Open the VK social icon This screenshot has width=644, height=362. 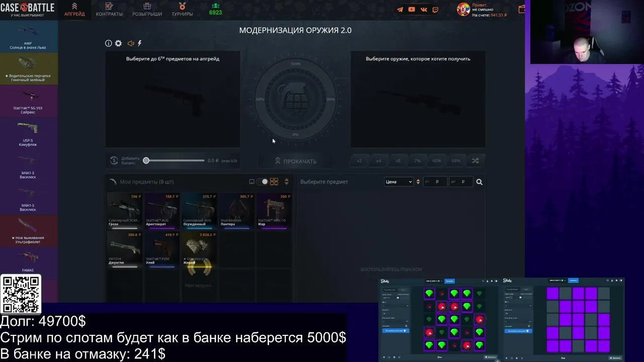click(x=424, y=10)
